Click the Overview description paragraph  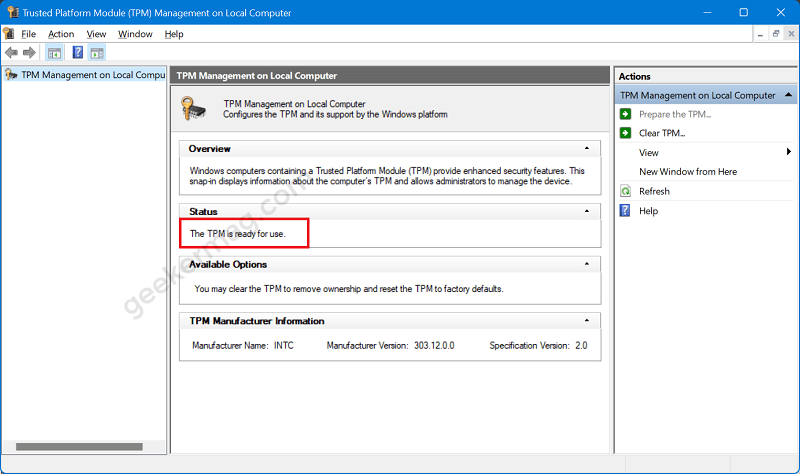coord(387,176)
